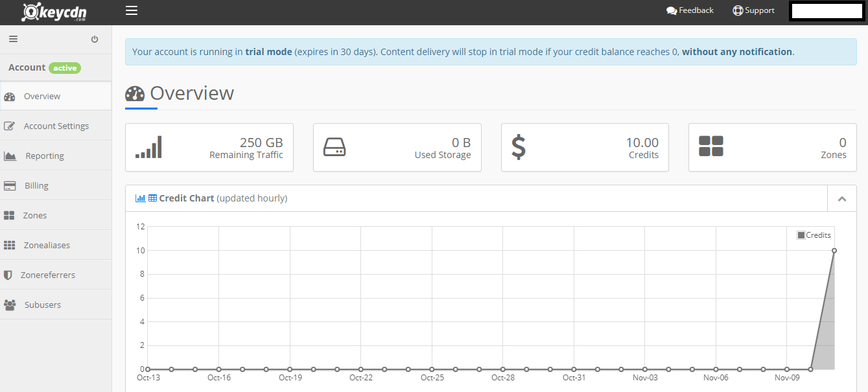
Task: Click the Account label in the sidebar
Action: point(27,67)
